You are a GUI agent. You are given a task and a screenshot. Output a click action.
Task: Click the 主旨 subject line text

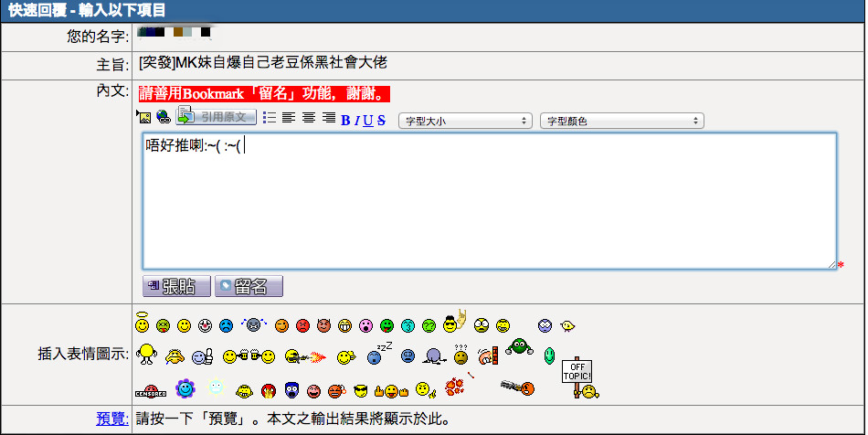[263, 62]
